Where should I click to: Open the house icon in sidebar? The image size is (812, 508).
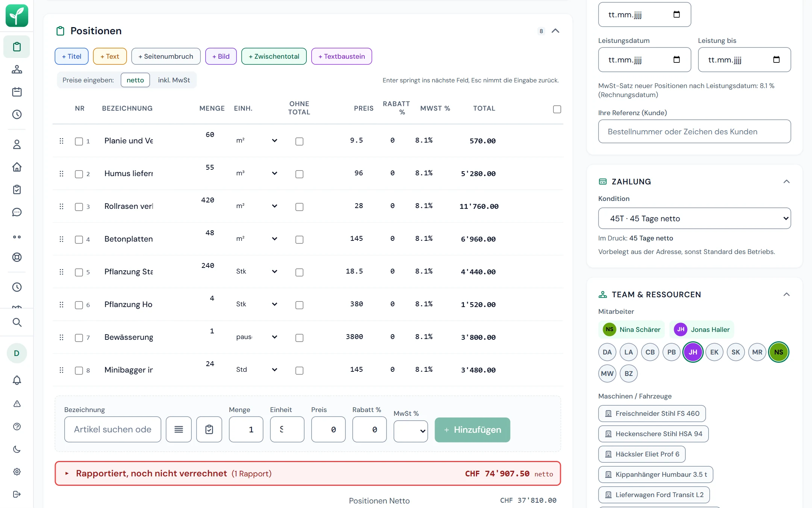[17, 167]
